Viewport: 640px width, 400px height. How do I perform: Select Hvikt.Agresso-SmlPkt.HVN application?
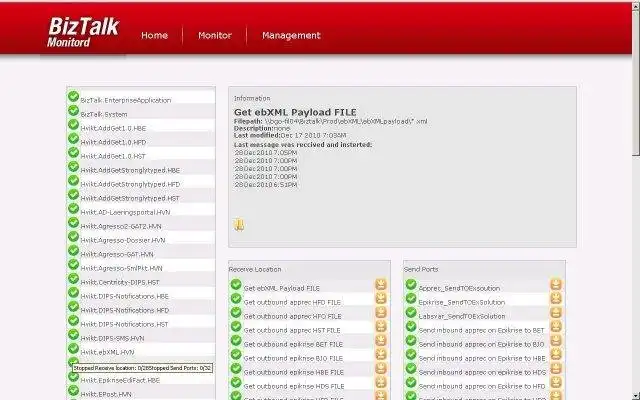pos(121,268)
